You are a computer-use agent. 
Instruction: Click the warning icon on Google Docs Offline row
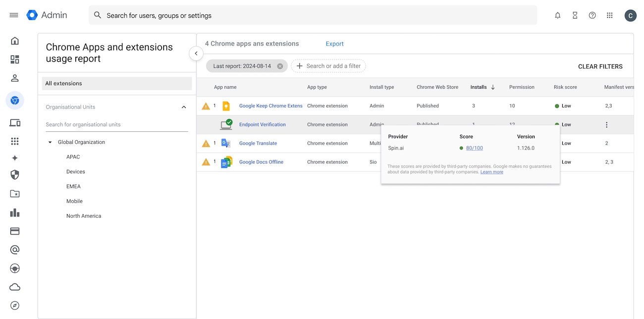(206, 162)
